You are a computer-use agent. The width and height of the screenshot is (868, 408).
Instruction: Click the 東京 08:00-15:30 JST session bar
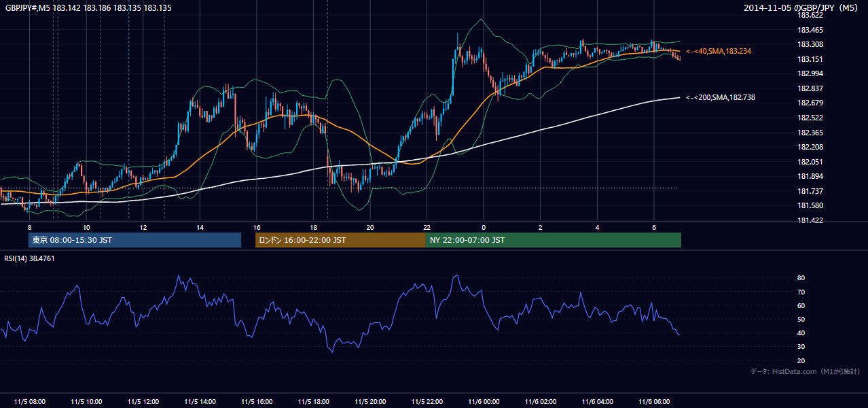click(134, 240)
